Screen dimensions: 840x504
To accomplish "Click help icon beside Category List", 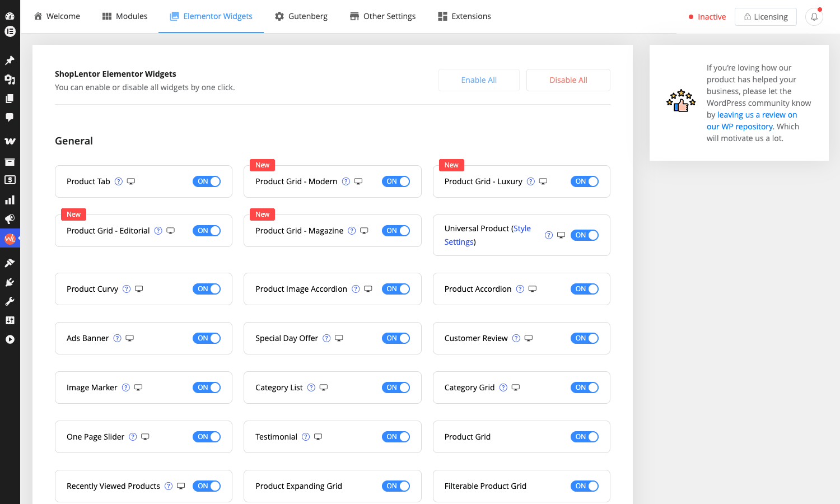I will (x=311, y=388).
